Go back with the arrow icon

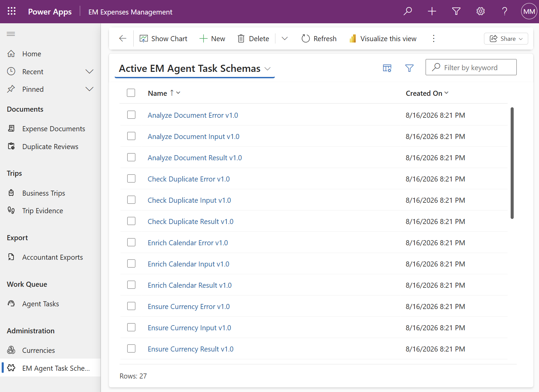(x=123, y=38)
